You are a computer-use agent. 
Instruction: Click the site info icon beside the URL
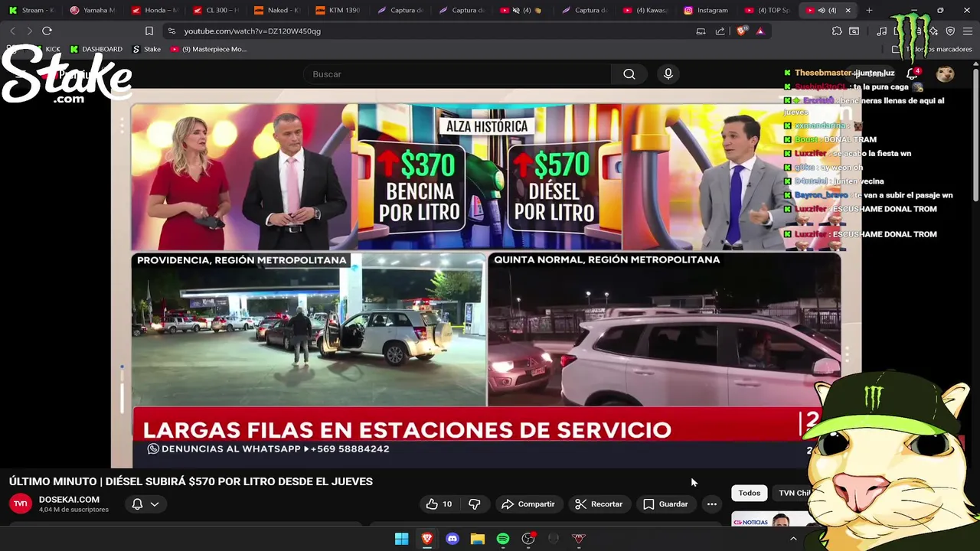171,31
